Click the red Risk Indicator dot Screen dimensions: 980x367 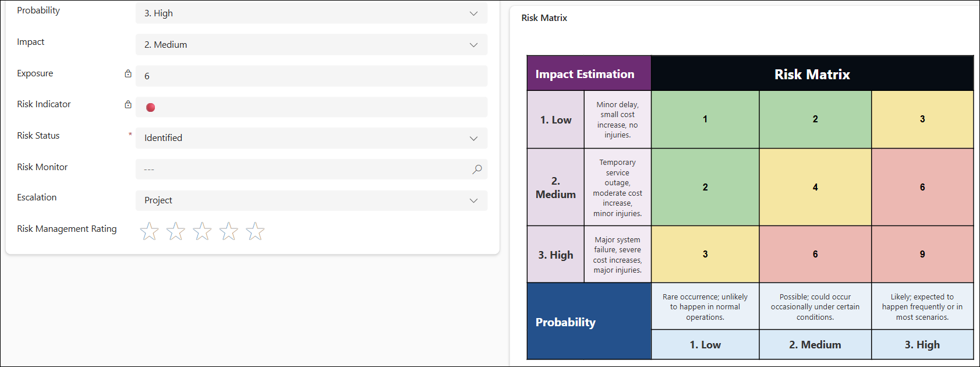[x=150, y=107]
